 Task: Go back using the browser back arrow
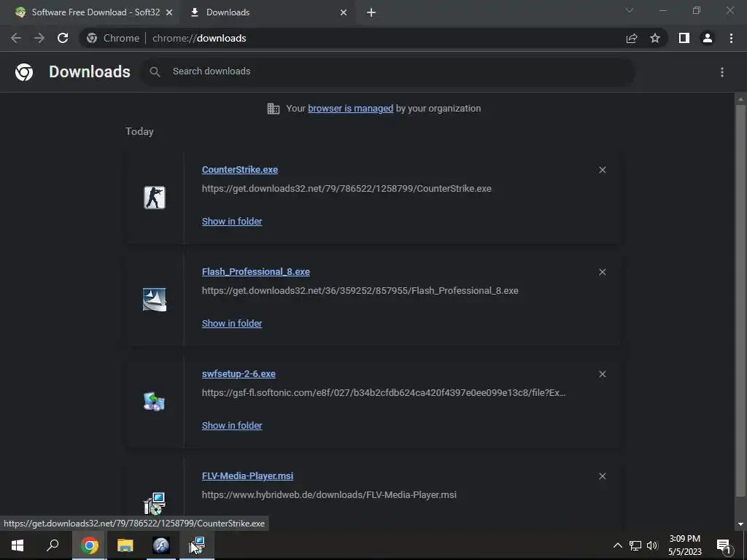click(16, 38)
